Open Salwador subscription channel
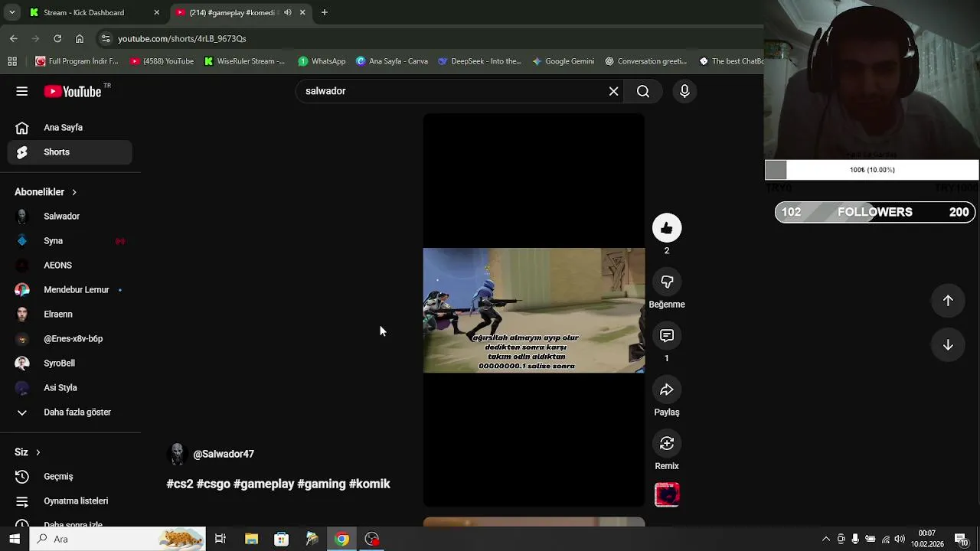 pyautogui.click(x=70, y=217)
